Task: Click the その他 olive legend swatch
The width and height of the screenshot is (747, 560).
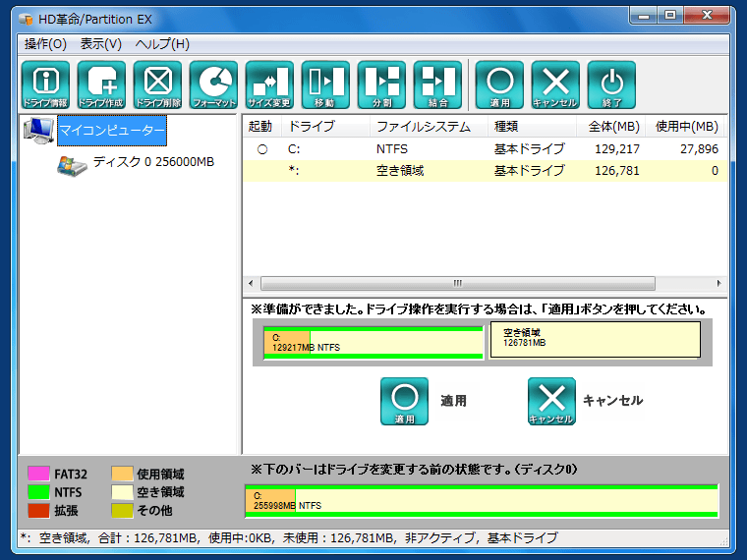Action: point(122,511)
